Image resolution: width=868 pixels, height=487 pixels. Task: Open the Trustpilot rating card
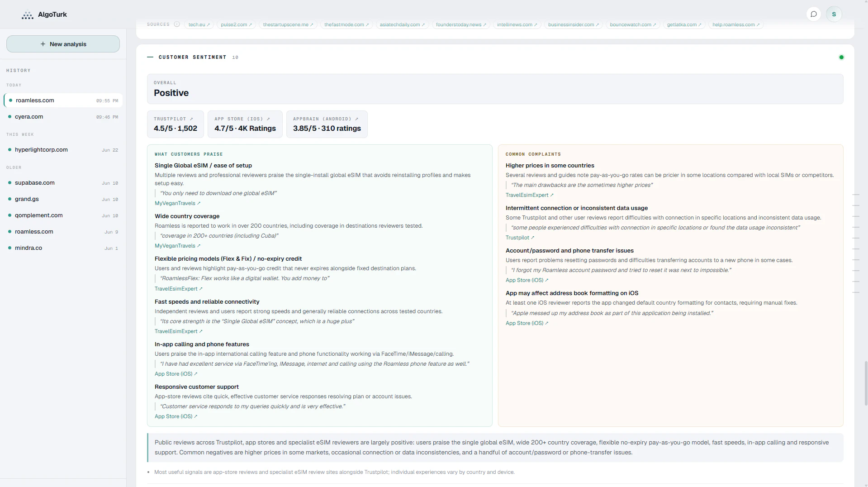click(175, 124)
